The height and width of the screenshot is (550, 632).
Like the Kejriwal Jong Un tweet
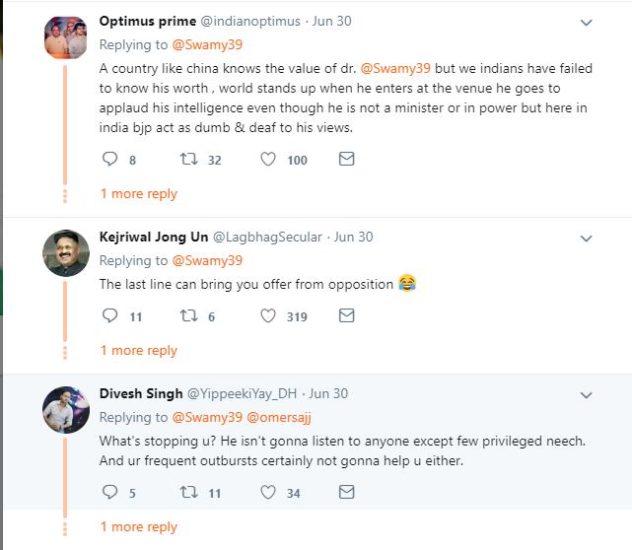268,315
